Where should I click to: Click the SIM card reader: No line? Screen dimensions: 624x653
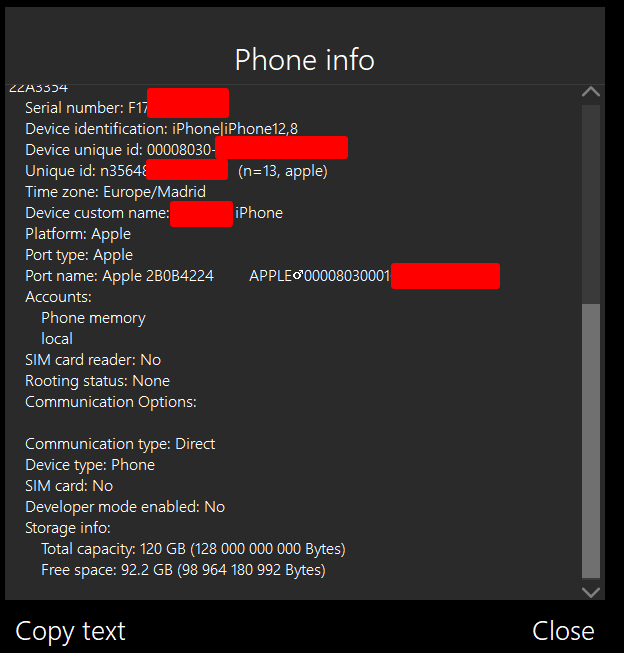point(93,360)
